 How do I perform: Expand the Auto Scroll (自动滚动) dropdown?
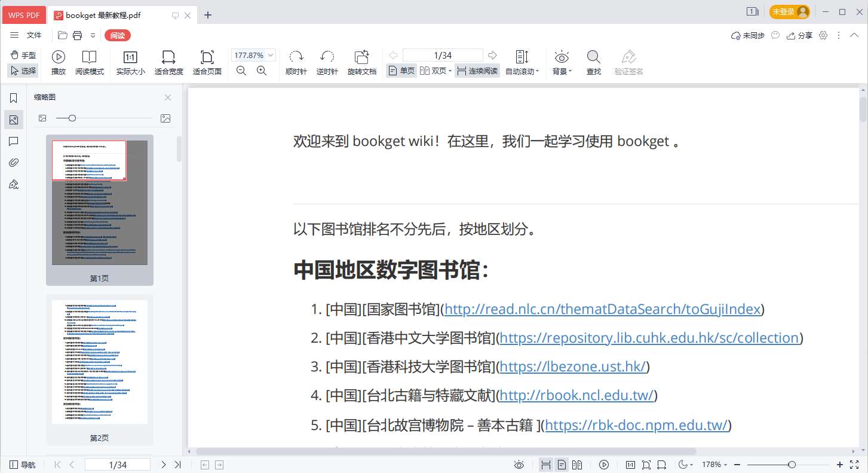(x=522, y=71)
